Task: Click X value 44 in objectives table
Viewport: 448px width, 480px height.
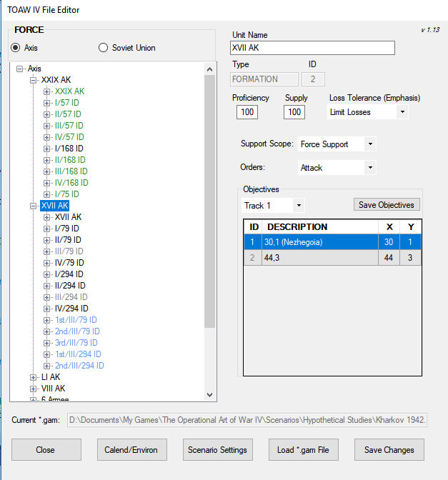Action: (x=389, y=258)
